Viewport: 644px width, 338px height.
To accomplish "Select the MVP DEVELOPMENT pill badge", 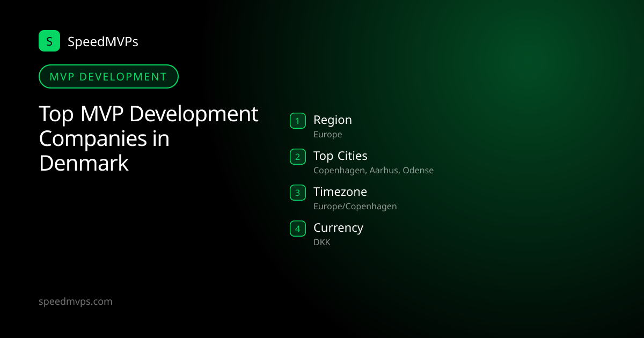I will pos(108,76).
